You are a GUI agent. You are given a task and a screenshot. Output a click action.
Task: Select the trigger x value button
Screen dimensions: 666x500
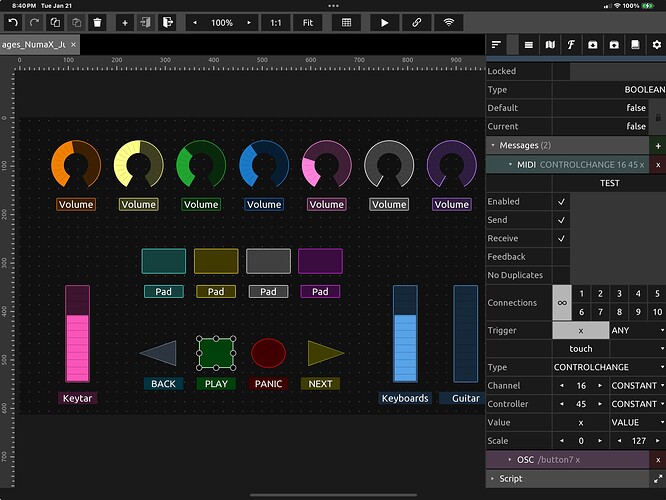pyautogui.click(x=581, y=330)
